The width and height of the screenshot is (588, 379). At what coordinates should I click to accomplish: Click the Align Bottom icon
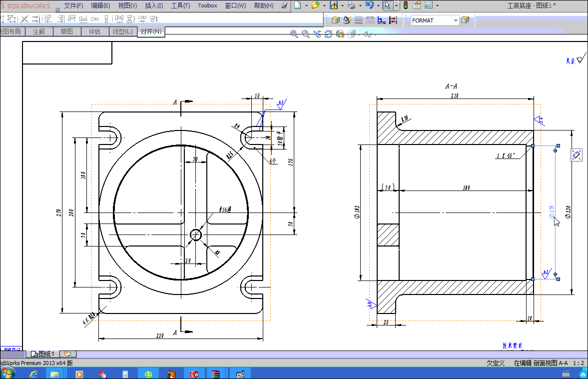[x=83, y=19]
